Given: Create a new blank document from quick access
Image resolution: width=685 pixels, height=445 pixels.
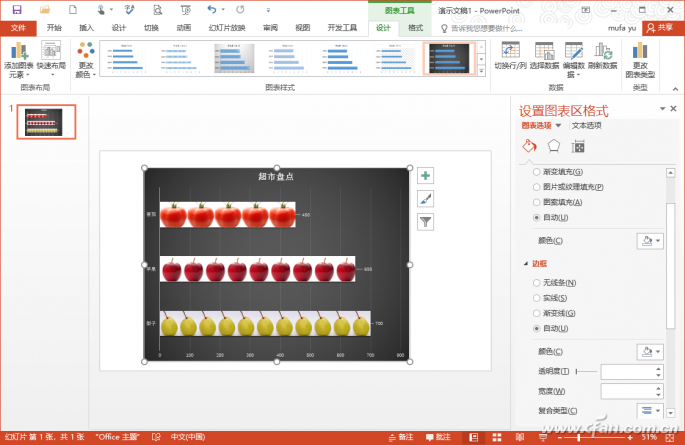Looking at the screenshot, I should [73, 10].
